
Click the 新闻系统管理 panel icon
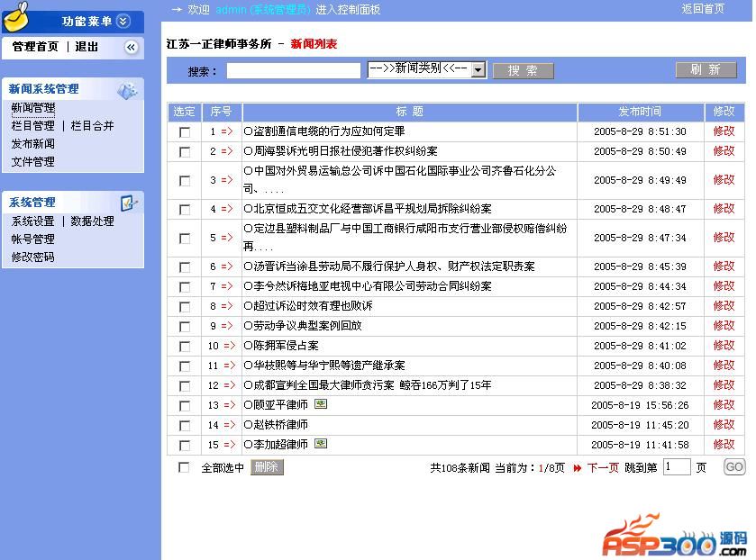(x=127, y=90)
